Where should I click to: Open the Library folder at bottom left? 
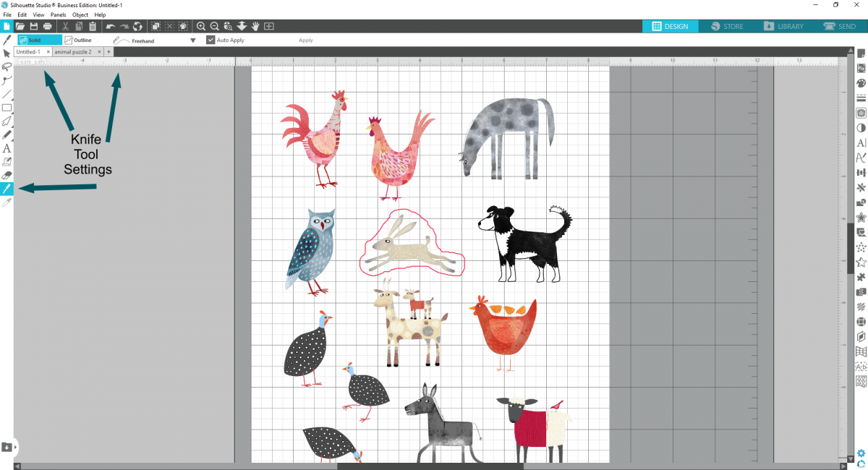[7, 447]
